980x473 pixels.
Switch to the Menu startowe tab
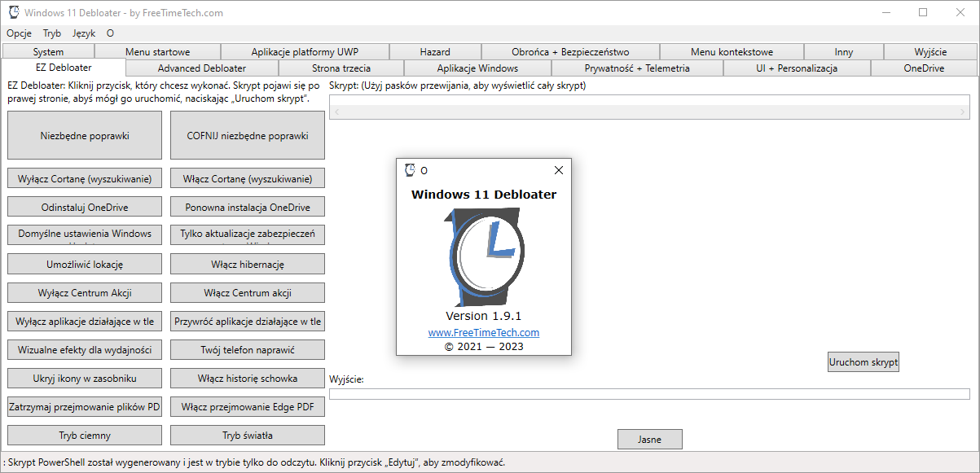(157, 52)
